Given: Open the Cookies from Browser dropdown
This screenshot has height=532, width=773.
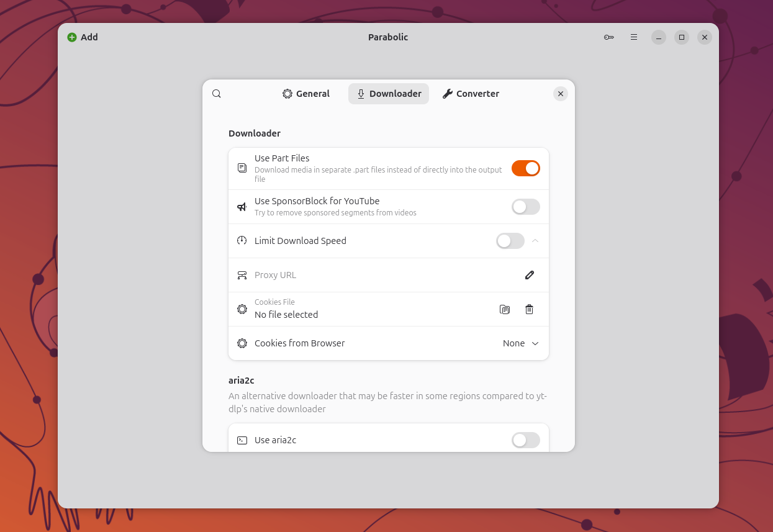Looking at the screenshot, I should [x=521, y=343].
